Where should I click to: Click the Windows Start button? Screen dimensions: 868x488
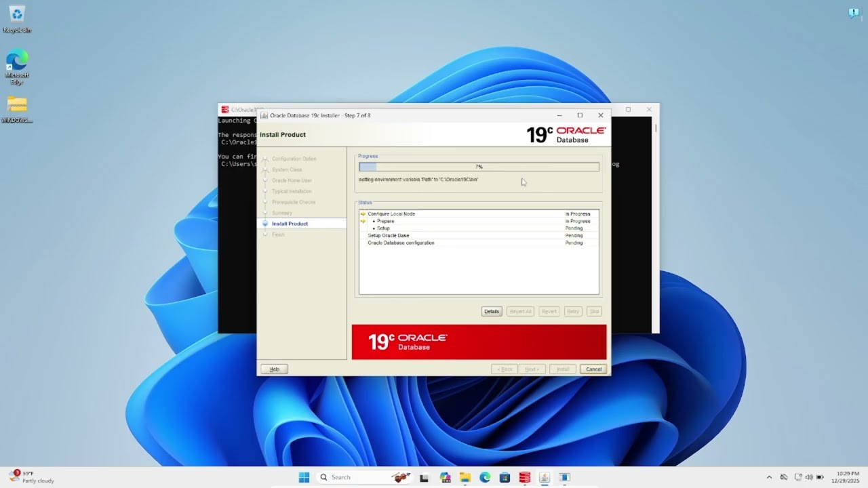(304, 477)
